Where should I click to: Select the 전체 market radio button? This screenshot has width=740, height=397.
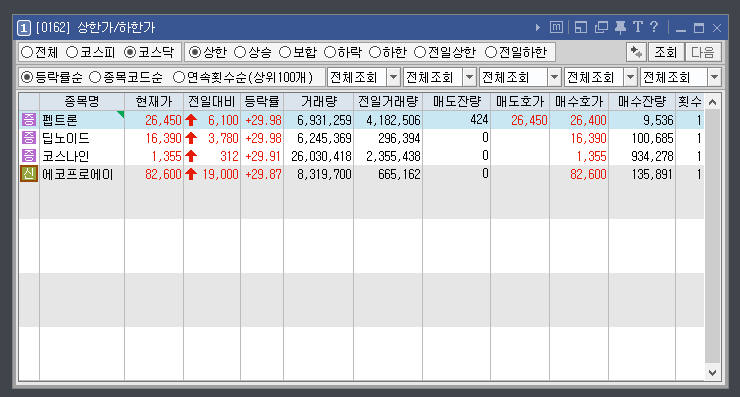(x=27, y=52)
